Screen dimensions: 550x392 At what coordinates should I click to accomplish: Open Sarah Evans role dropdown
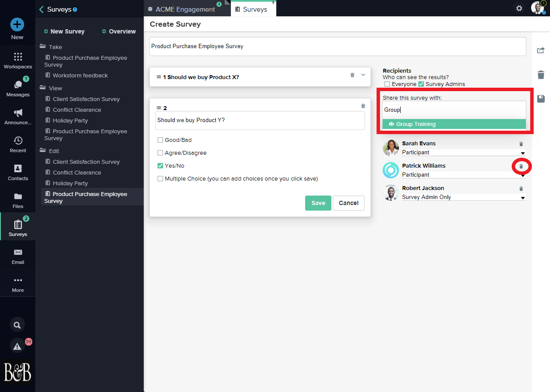click(464, 153)
